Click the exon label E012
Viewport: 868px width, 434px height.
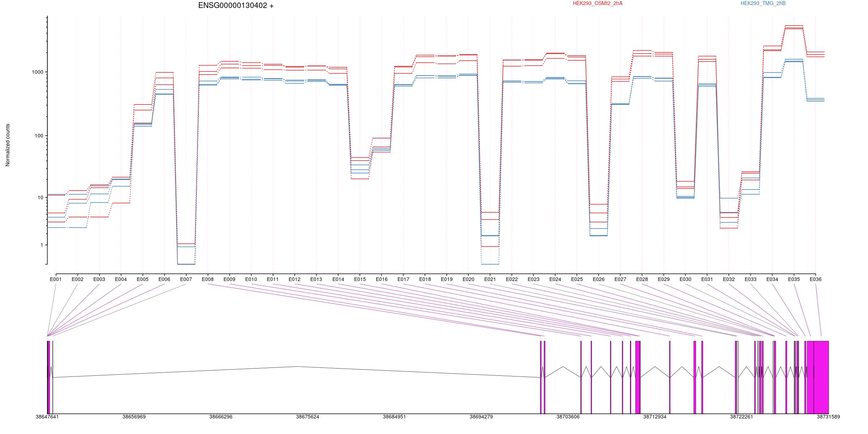pos(294,279)
